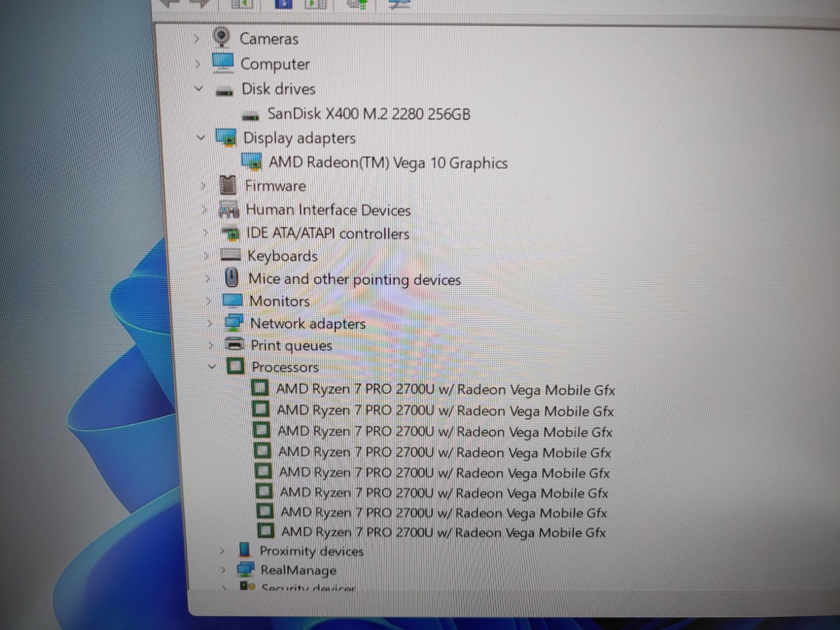The height and width of the screenshot is (630, 840).
Task: Expand the IDE ATA/ATAPI controllers node
Action: 205,233
